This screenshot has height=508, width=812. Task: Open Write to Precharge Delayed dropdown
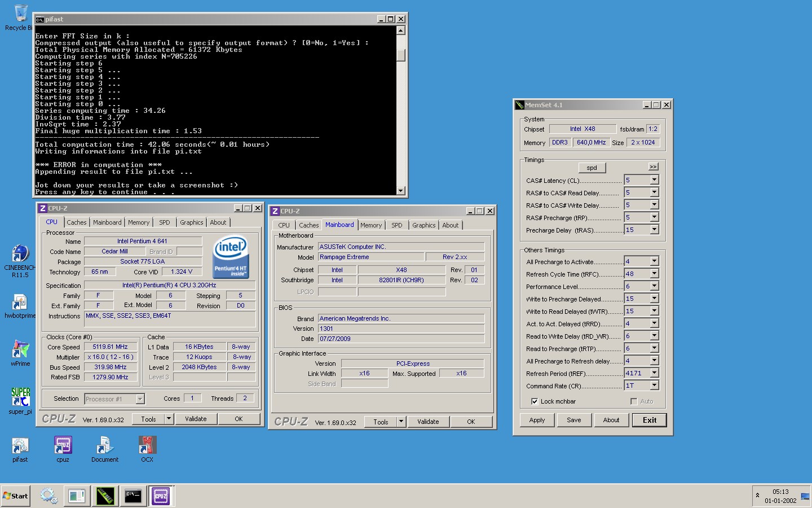(654, 299)
